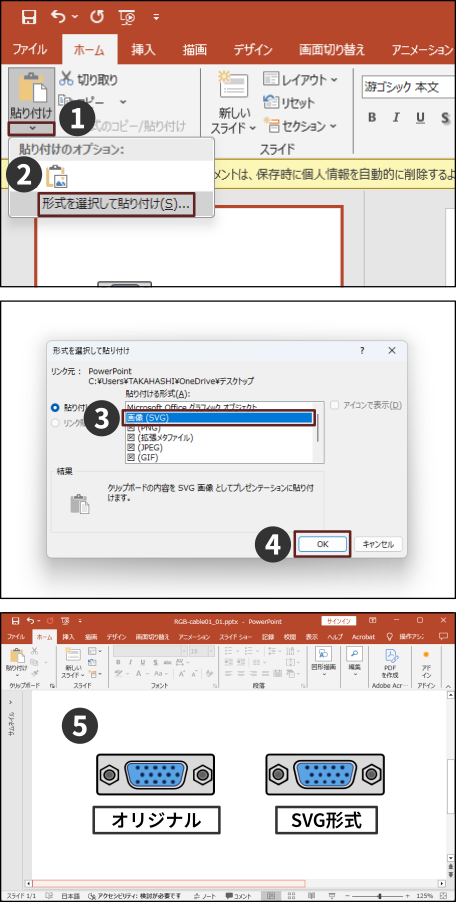Open the ノート pane from status bar
456x902 pixels.
coord(205,896)
